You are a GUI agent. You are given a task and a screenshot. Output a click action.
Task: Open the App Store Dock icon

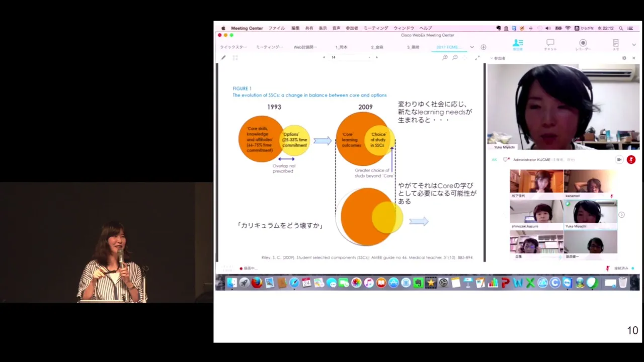pos(393,283)
